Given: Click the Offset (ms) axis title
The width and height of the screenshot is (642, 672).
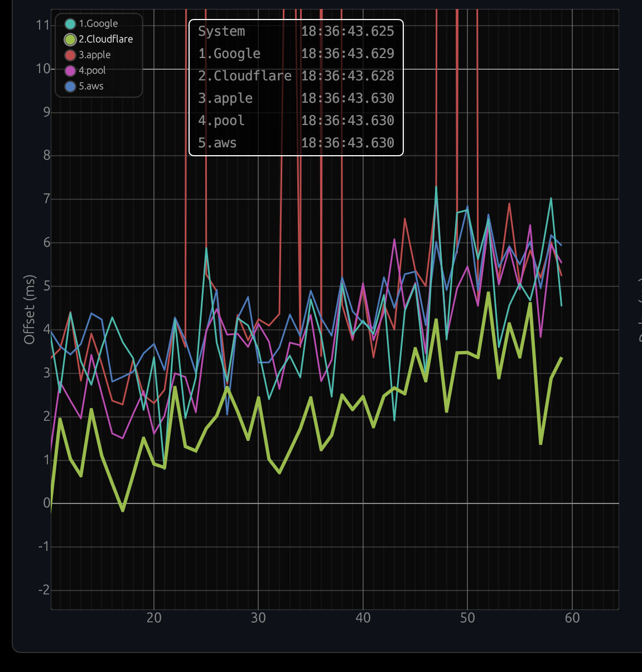Looking at the screenshot, I should [x=30, y=309].
